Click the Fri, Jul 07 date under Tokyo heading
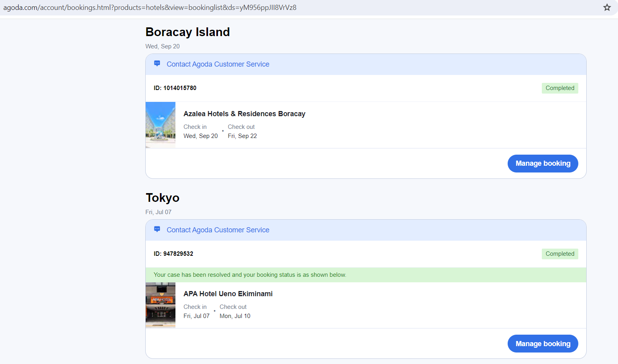 pos(158,212)
